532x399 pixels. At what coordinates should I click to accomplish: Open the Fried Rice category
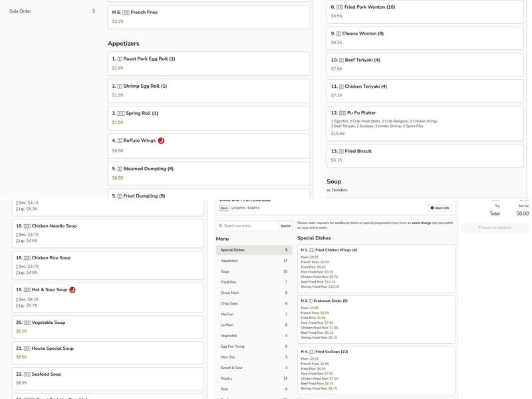click(253, 282)
